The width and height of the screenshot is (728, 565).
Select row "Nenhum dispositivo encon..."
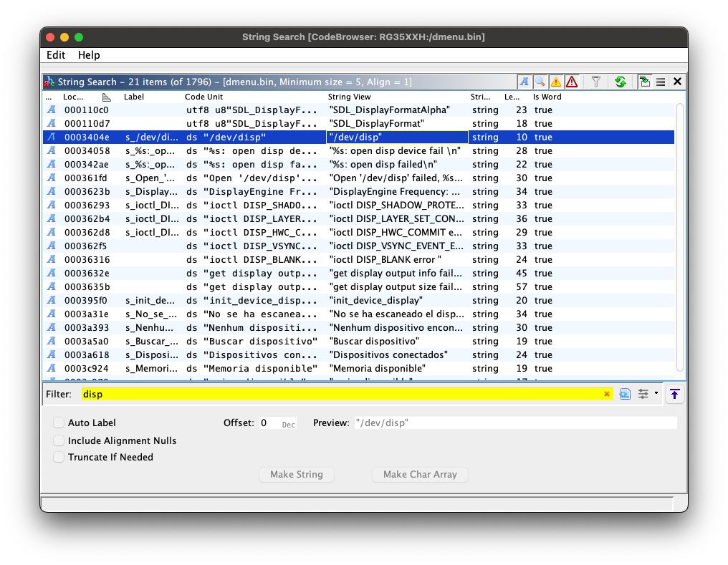(x=358, y=328)
